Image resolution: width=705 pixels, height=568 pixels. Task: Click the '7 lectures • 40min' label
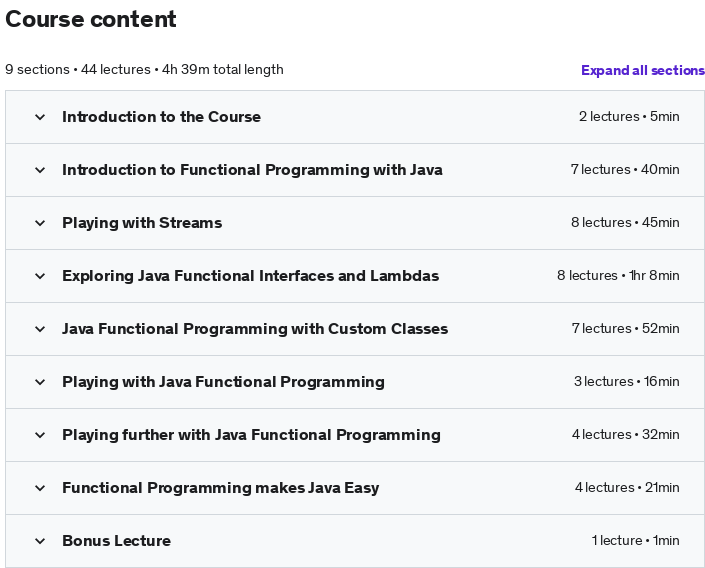point(625,170)
